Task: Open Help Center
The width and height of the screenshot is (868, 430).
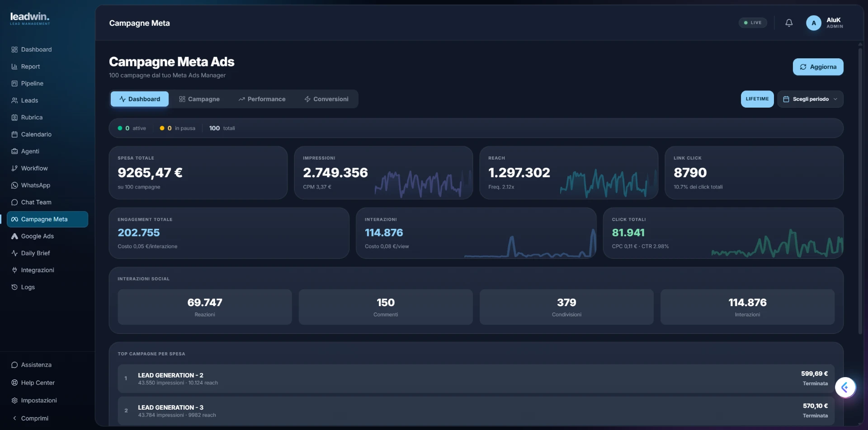Action: [x=47, y=383]
